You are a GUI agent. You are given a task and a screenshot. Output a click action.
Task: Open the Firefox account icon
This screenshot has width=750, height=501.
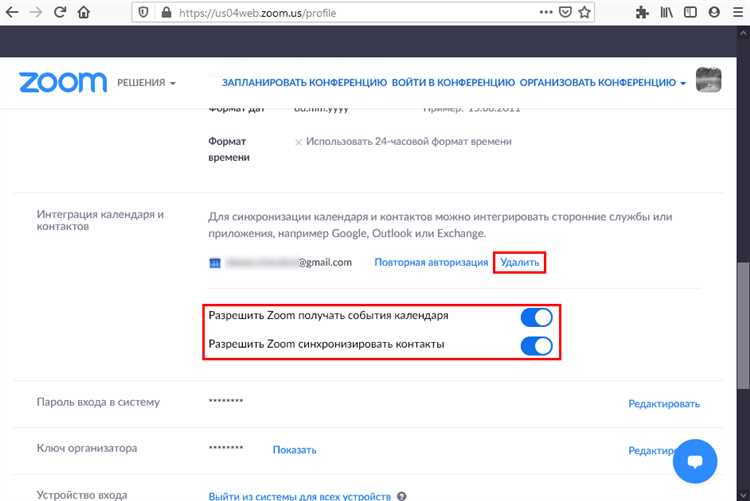point(714,12)
